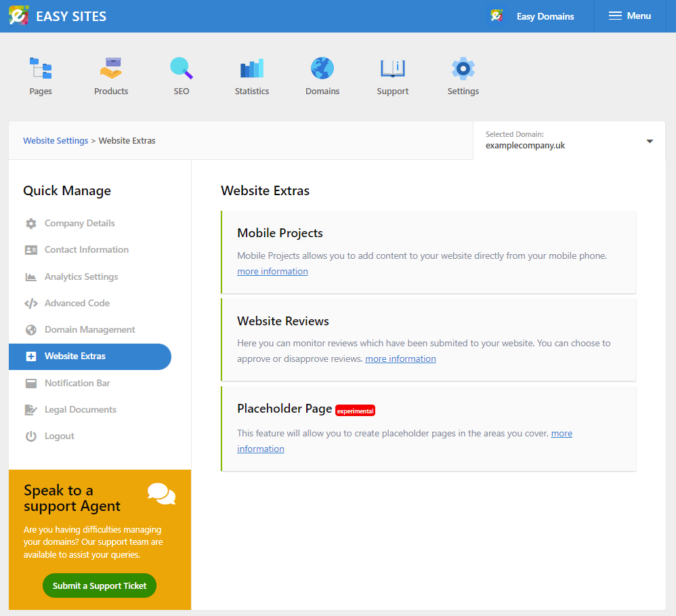Open the Statistics bar chart icon
Screen dimensions: 676x616
tap(252, 68)
